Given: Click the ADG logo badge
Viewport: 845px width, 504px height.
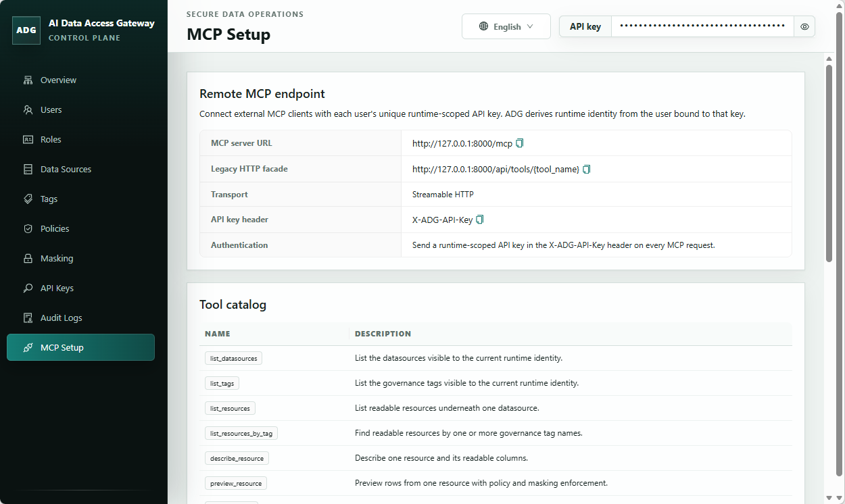Looking at the screenshot, I should (x=26, y=30).
